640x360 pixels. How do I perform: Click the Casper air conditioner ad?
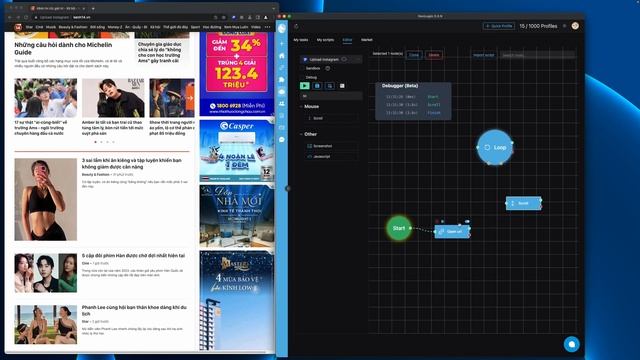click(237, 151)
